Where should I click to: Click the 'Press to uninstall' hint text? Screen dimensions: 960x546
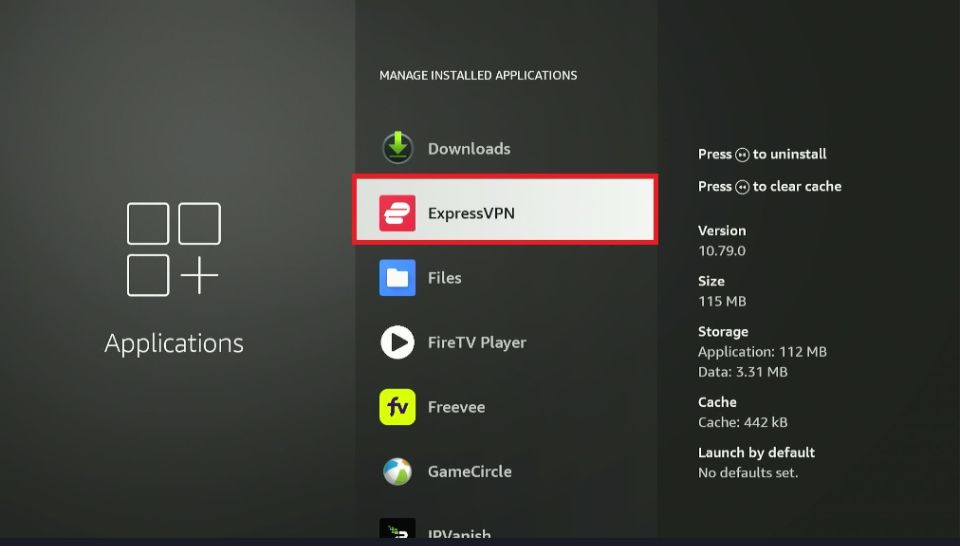pos(762,154)
